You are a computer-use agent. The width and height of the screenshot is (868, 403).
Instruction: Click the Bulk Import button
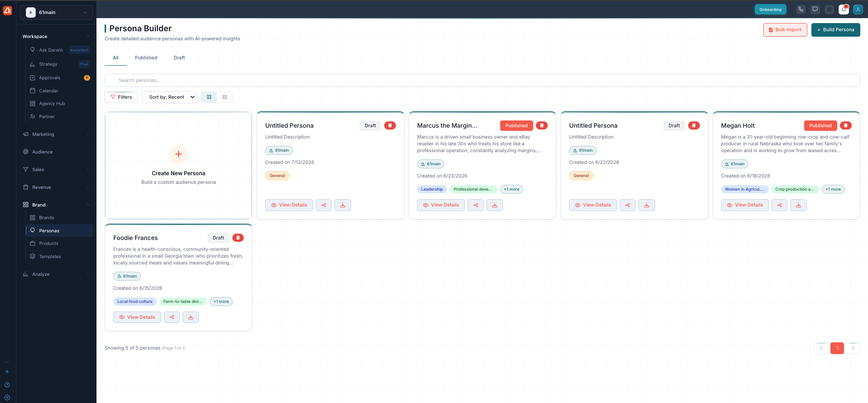[785, 30]
